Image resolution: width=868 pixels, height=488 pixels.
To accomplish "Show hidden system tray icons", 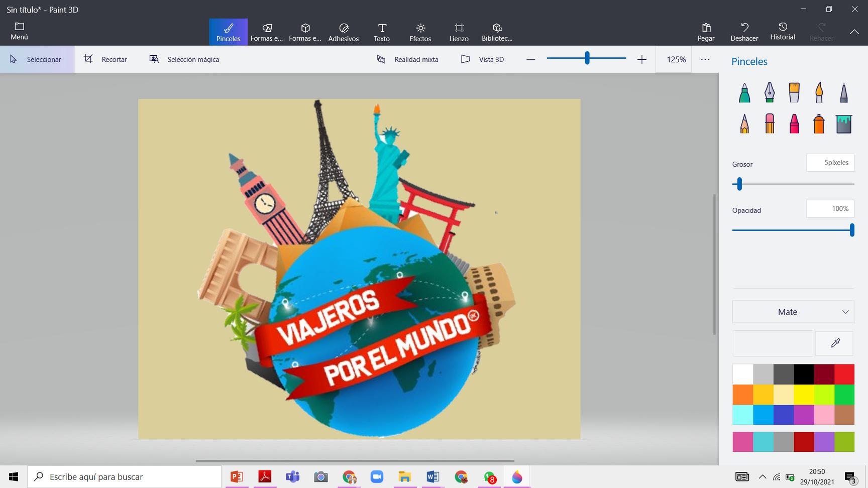I will [763, 477].
